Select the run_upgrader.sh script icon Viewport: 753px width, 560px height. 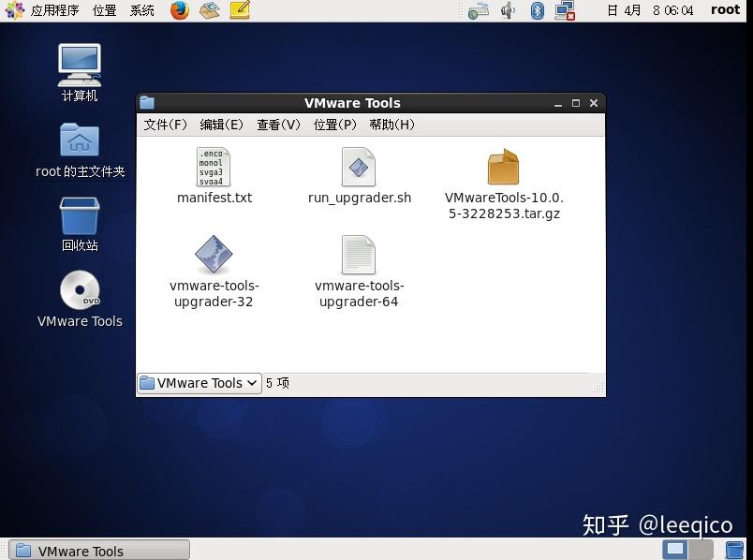tap(360, 169)
